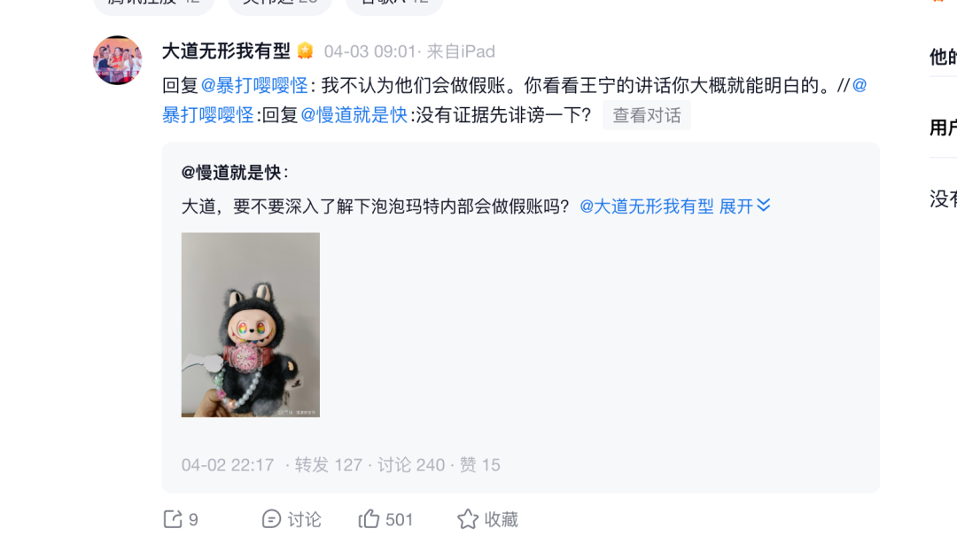View the Labubu doll photo thumbnail
Image resolution: width=957 pixels, height=560 pixels.
pos(250,324)
